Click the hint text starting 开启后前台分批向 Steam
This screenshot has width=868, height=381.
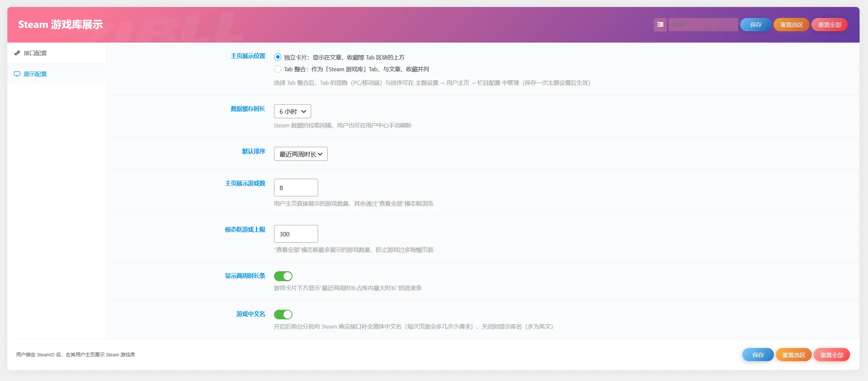(413, 327)
